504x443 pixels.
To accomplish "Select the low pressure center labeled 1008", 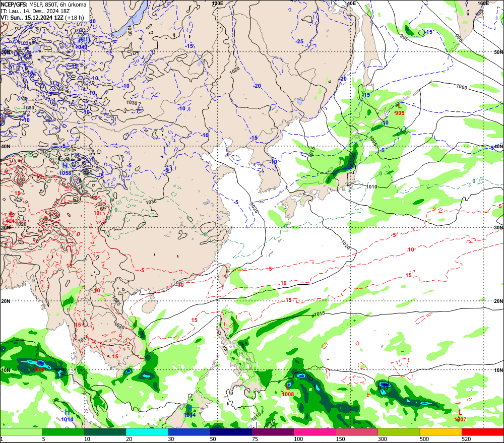I will [x=288, y=391].
